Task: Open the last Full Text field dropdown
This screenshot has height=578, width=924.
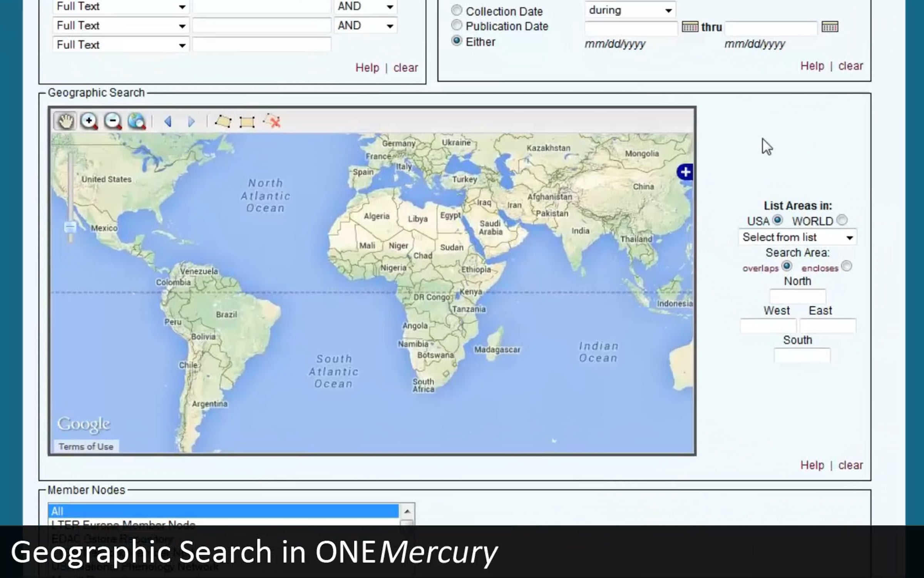Action: pos(120,45)
